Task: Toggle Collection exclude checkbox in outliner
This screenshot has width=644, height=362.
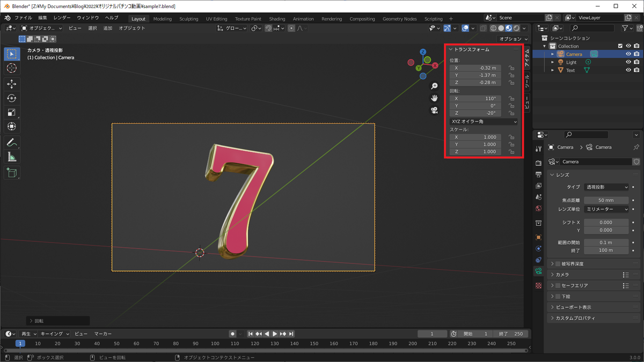Action: pyautogui.click(x=620, y=46)
